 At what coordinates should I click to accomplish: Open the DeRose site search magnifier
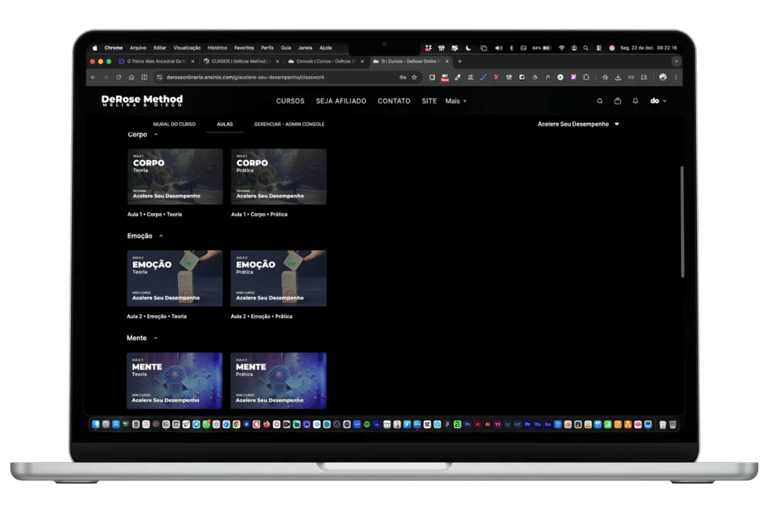[x=600, y=101]
